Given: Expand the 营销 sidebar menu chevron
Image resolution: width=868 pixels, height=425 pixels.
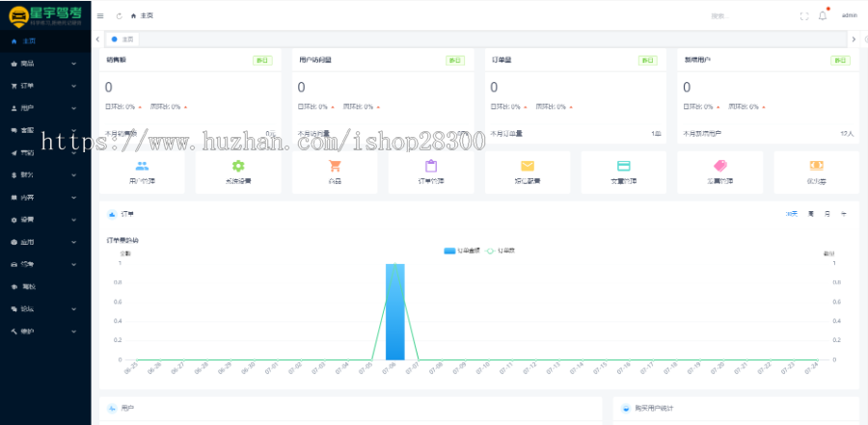Looking at the screenshot, I should [x=73, y=152].
